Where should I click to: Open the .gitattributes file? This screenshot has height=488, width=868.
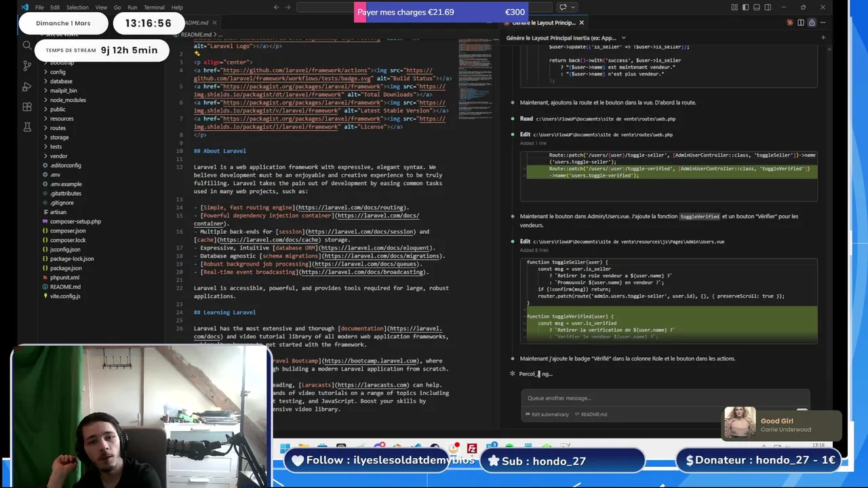tap(65, 193)
